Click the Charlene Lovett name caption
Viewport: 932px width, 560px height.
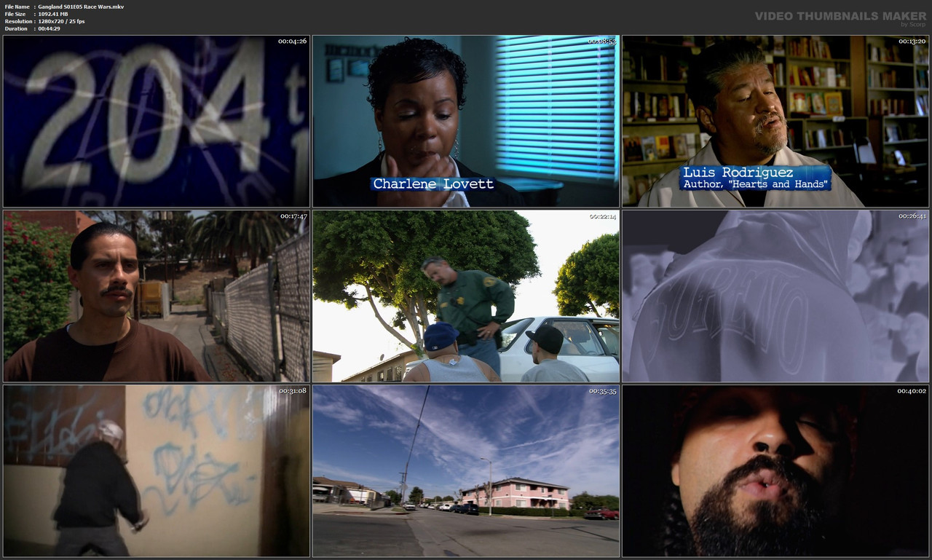point(433,184)
